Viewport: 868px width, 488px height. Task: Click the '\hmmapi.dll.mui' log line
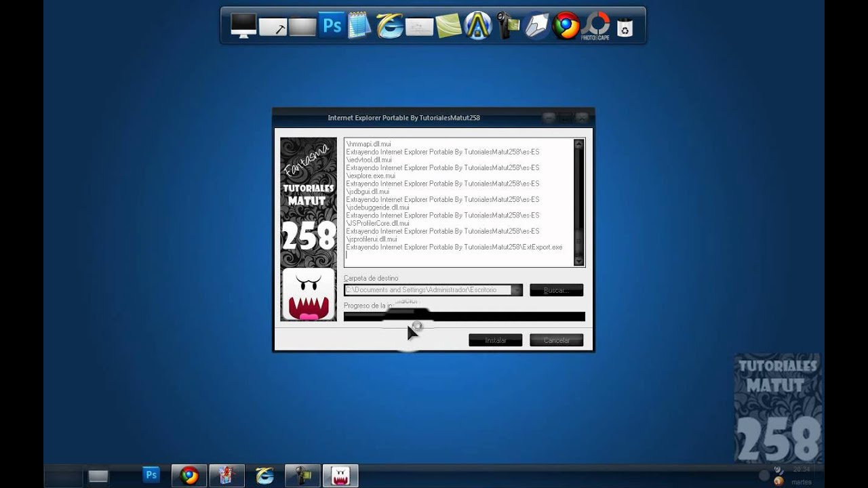pyautogui.click(x=368, y=144)
